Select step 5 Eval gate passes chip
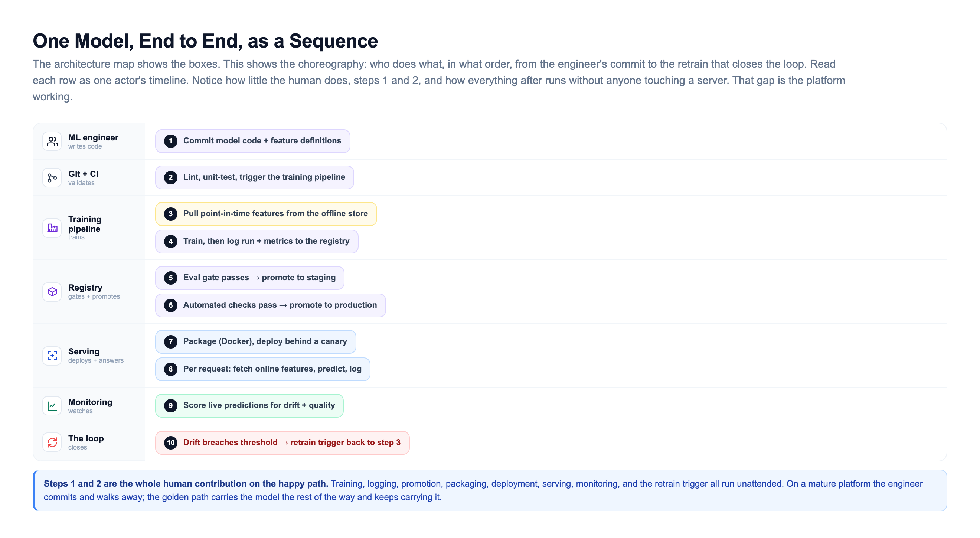 [249, 278]
